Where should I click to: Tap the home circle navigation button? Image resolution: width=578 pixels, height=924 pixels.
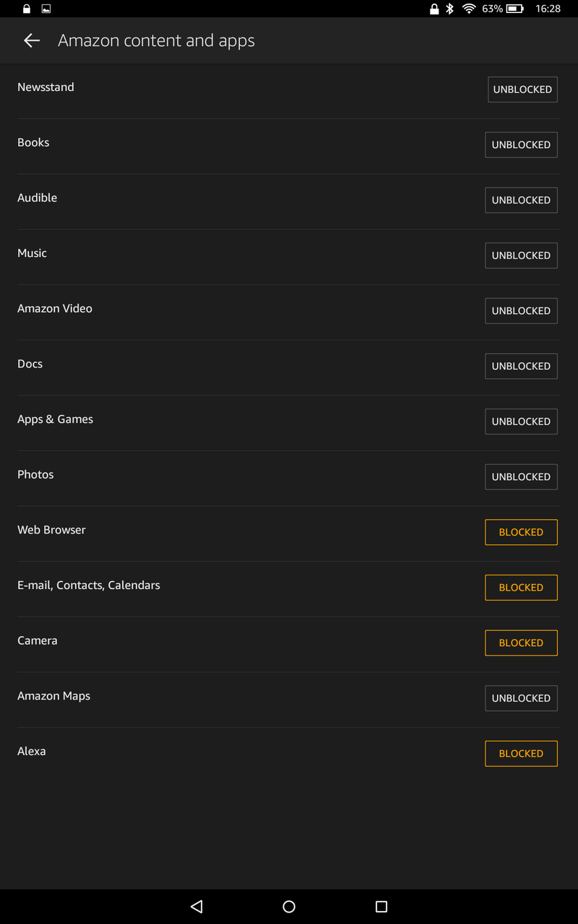click(x=289, y=907)
